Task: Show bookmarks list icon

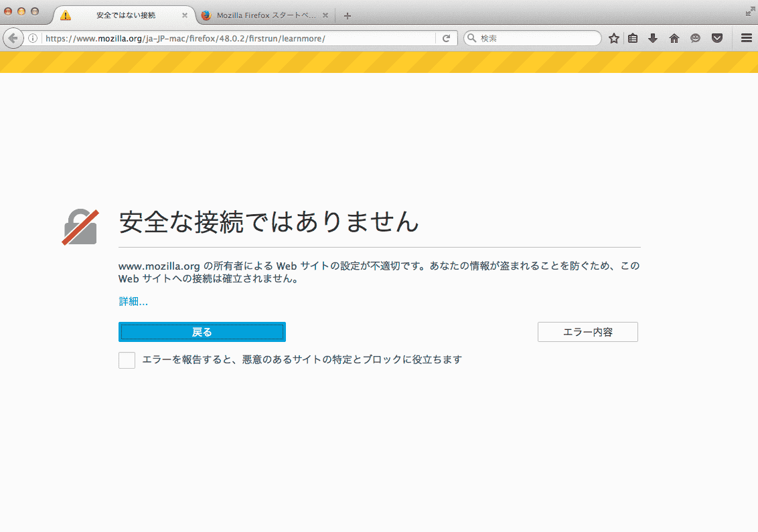Action: pyautogui.click(x=633, y=38)
